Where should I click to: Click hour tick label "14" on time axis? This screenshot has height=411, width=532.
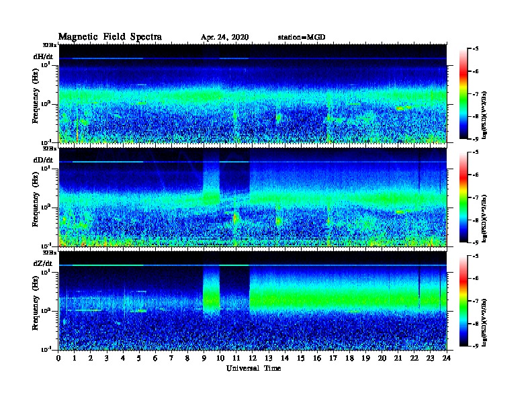(285, 359)
